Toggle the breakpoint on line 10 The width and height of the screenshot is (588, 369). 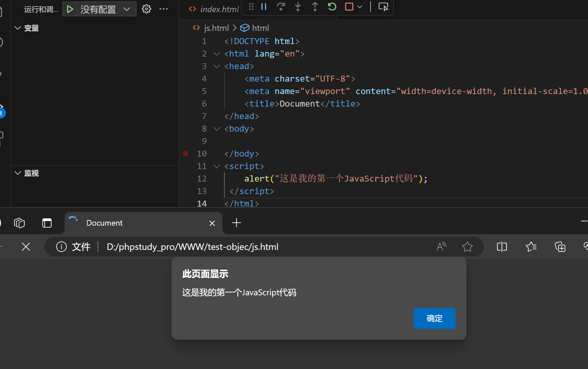point(186,154)
